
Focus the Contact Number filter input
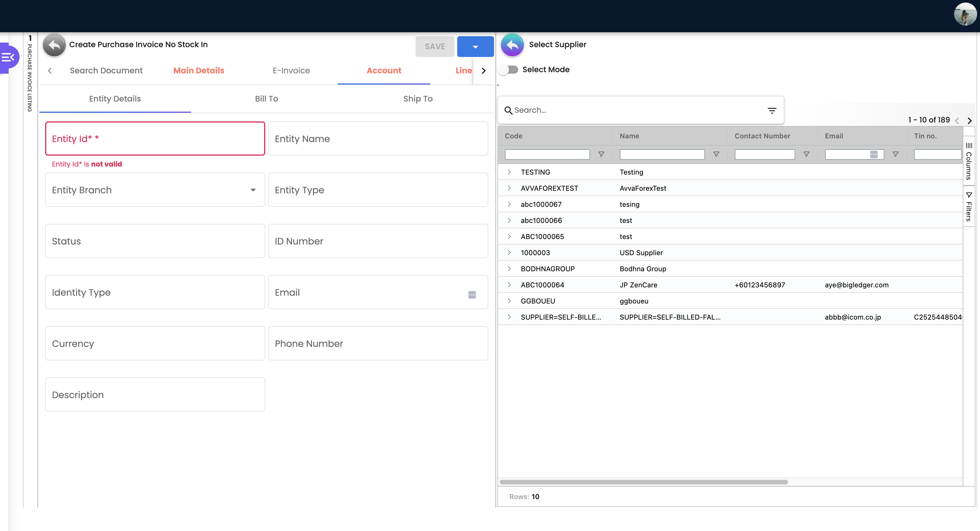click(x=765, y=154)
